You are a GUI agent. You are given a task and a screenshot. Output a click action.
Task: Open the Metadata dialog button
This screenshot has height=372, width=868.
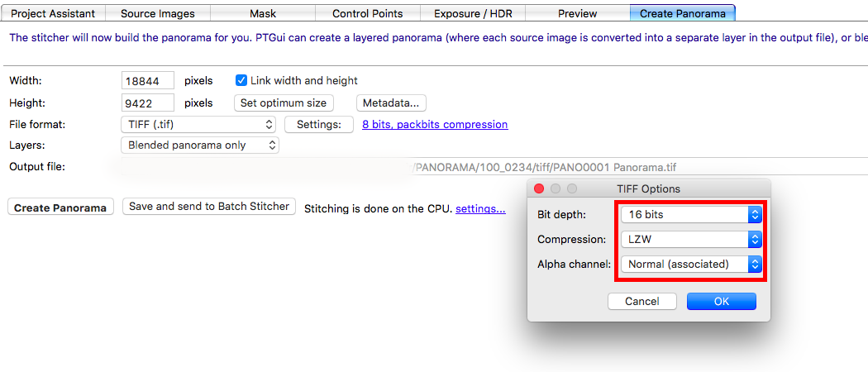tap(392, 103)
